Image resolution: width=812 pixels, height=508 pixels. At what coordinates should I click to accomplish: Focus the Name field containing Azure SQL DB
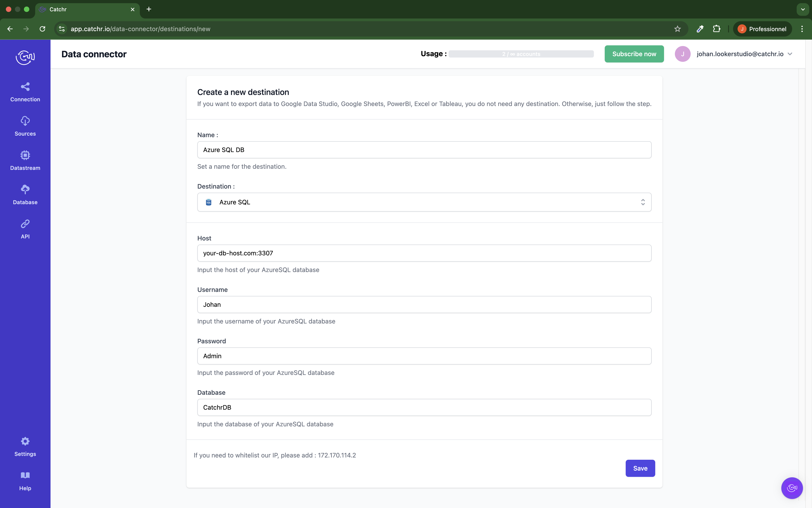pyautogui.click(x=424, y=150)
